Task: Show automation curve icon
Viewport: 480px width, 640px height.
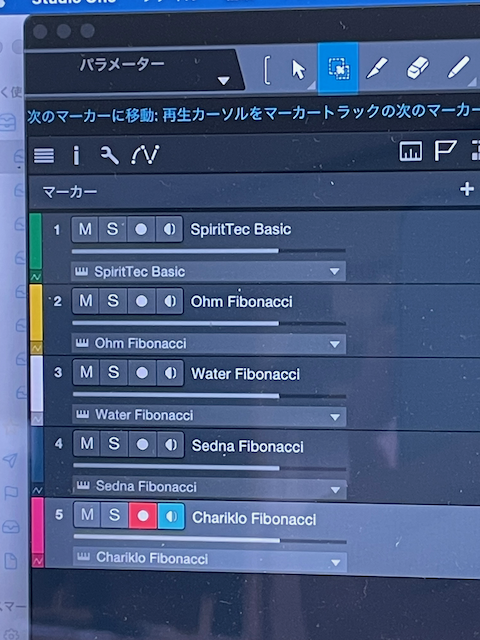Action: pyautogui.click(x=145, y=155)
